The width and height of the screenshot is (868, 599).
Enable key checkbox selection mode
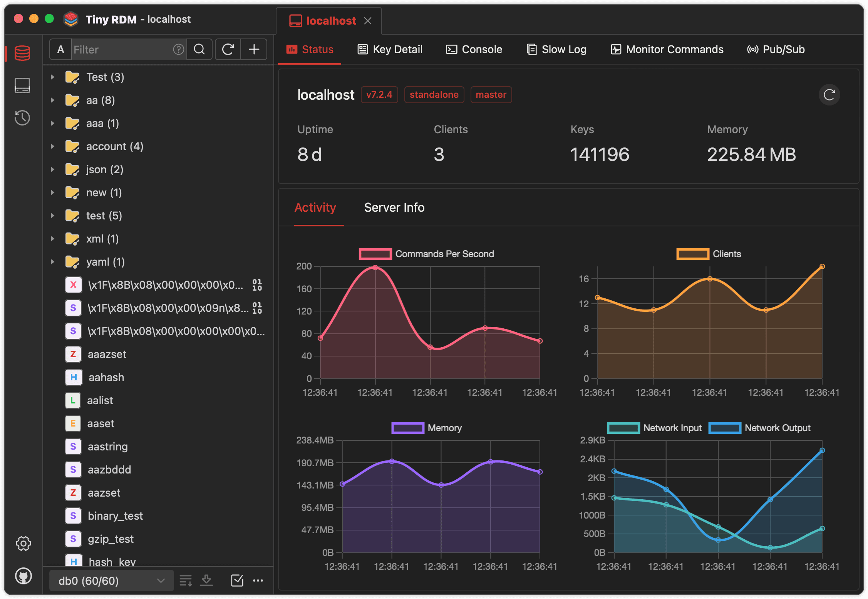pos(237,581)
